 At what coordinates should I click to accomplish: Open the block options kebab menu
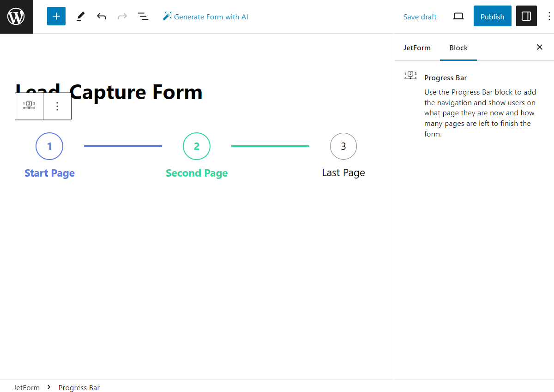pyautogui.click(x=57, y=106)
